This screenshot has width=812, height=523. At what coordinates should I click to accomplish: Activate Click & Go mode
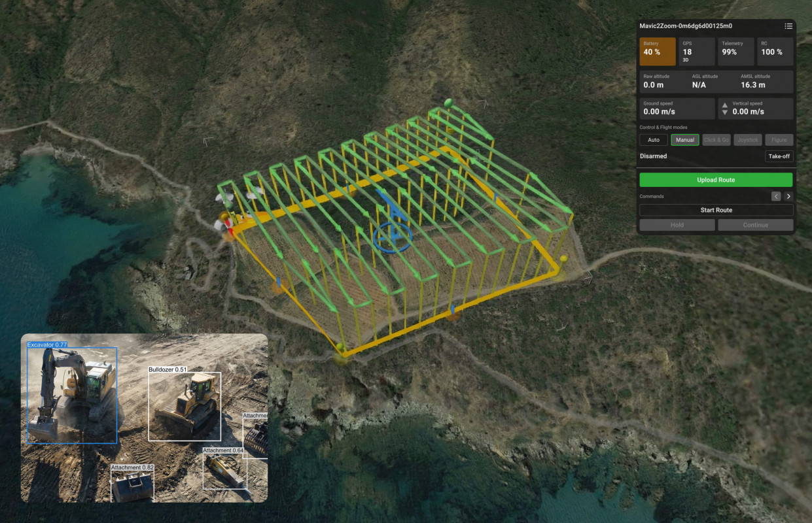tap(716, 140)
